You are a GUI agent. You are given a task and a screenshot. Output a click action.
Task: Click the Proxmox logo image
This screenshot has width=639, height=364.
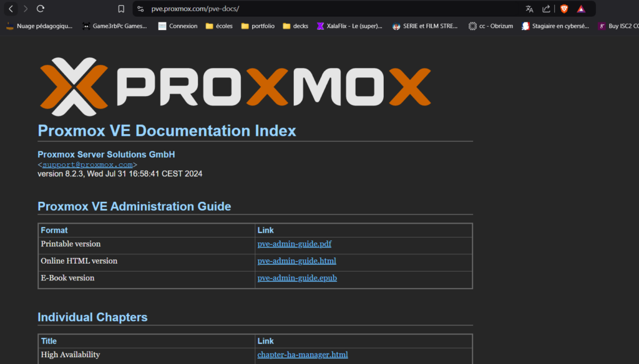(x=235, y=87)
